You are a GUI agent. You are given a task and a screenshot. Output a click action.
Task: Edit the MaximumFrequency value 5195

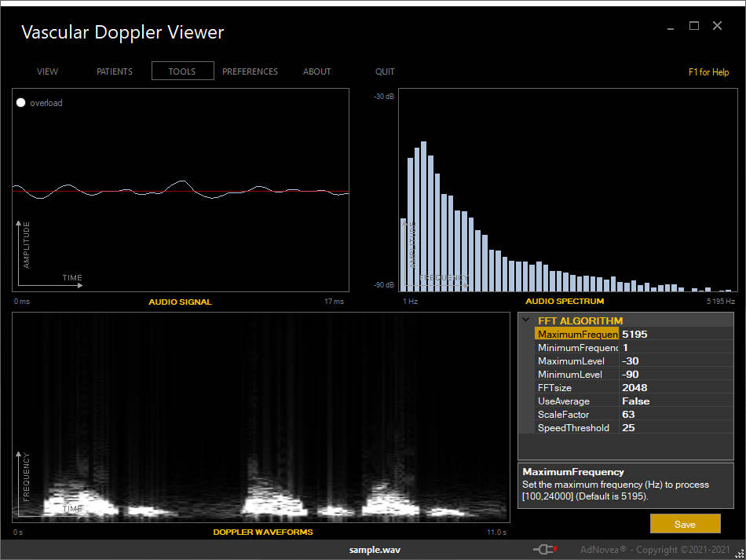[x=676, y=334]
